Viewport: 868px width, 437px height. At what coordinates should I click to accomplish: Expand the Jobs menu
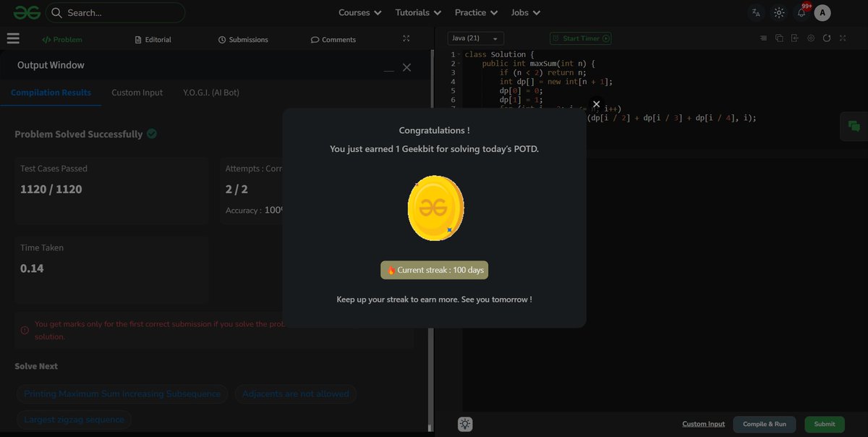(525, 12)
